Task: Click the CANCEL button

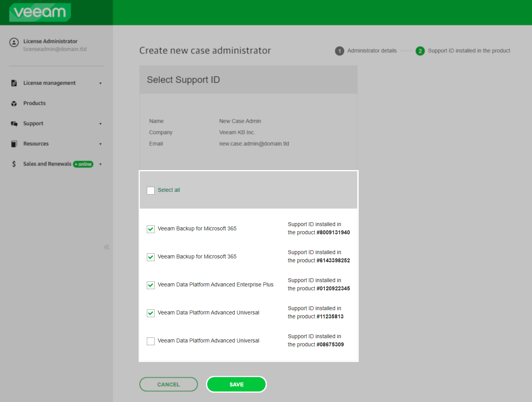Action: [169, 384]
